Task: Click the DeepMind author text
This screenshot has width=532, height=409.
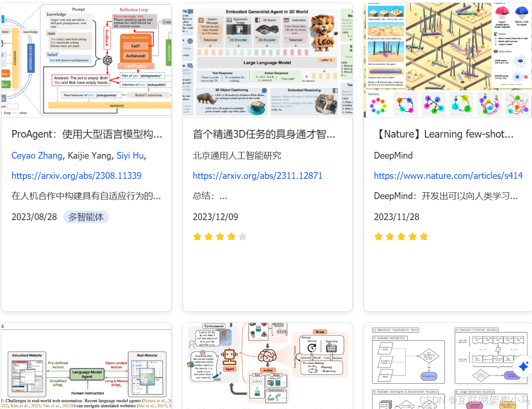Action: pyautogui.click(x=393, y=156)
